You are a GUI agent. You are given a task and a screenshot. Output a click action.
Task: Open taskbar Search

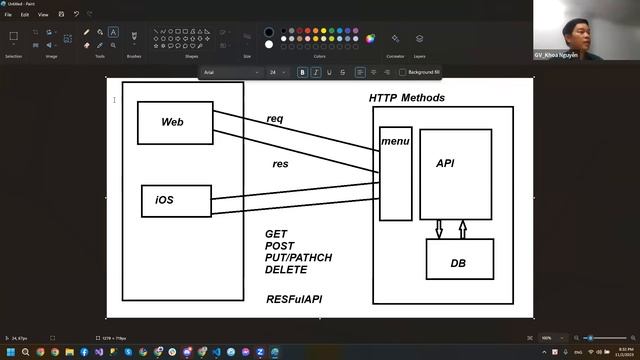[x=25, y=352]
